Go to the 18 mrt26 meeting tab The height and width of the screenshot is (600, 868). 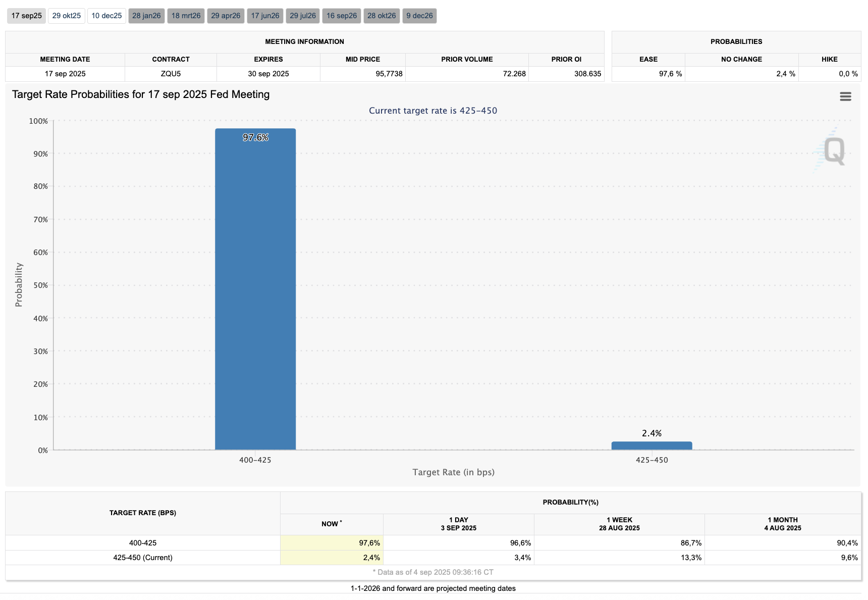tap(186, 16)
